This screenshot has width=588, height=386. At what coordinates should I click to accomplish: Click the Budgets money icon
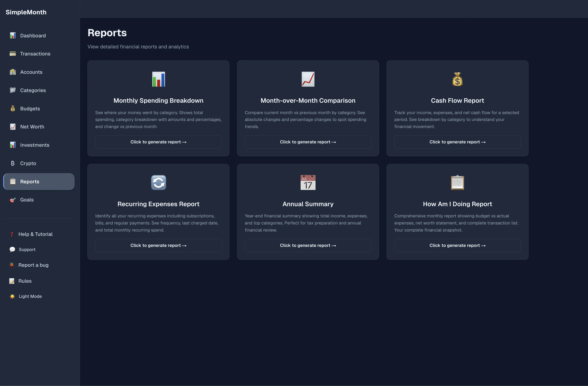pos(13,108)
